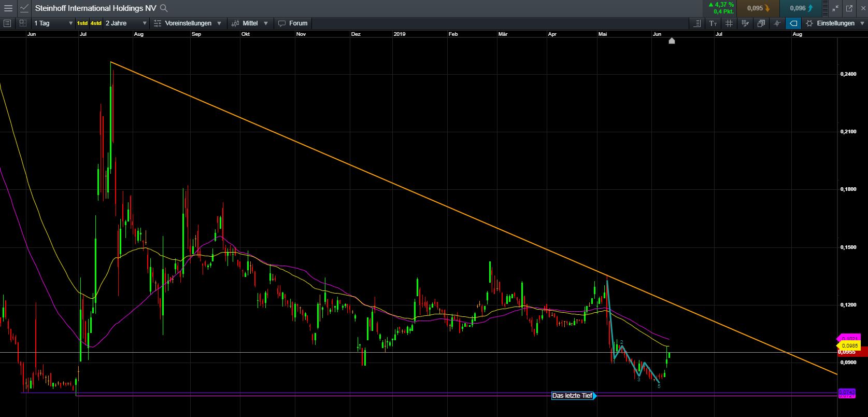
Task: Click the Voreinstellungen sliders icon
Action: pos(158,23)
